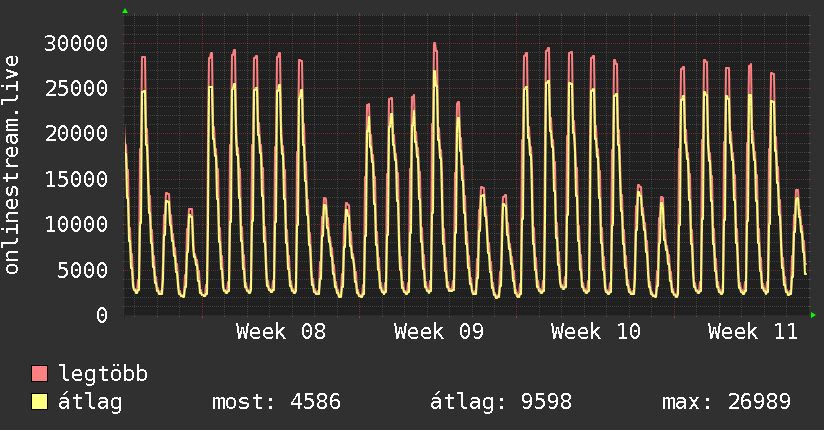Click the green arrow ending the x-axis

[813, 315]
